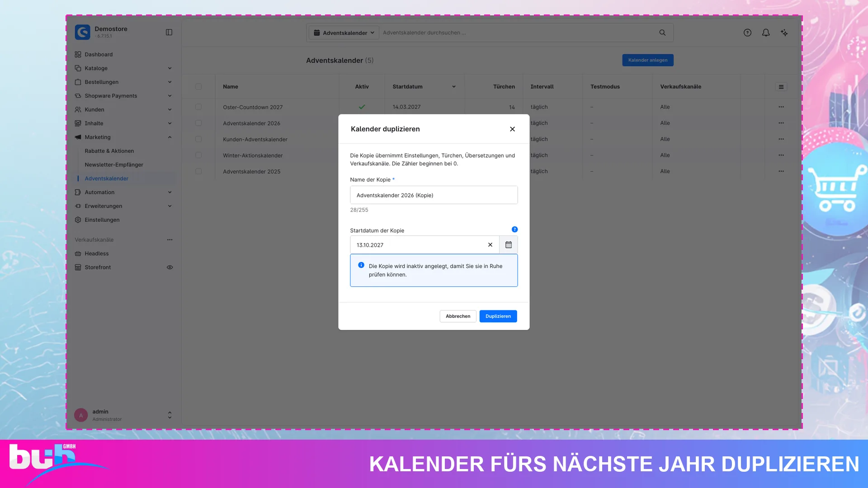Edit the Name der Kopie field
The height and width of the screenshot is (488, 868).
(x=434, y=195)
